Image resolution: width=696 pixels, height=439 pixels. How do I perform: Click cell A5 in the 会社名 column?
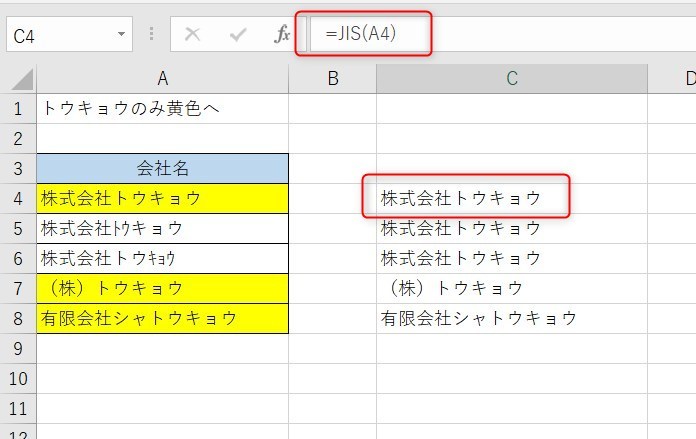pyautogui.click(x=162, y=229)
